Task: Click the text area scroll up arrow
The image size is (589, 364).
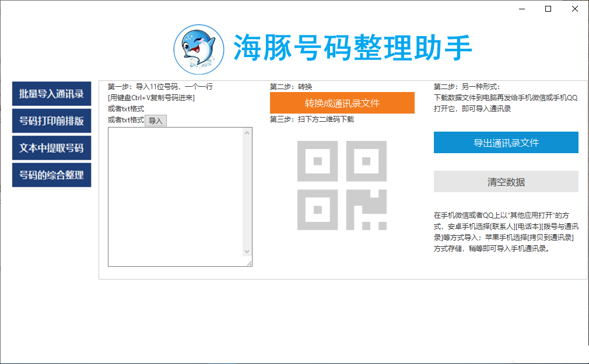Action: (x=247, y=133)
